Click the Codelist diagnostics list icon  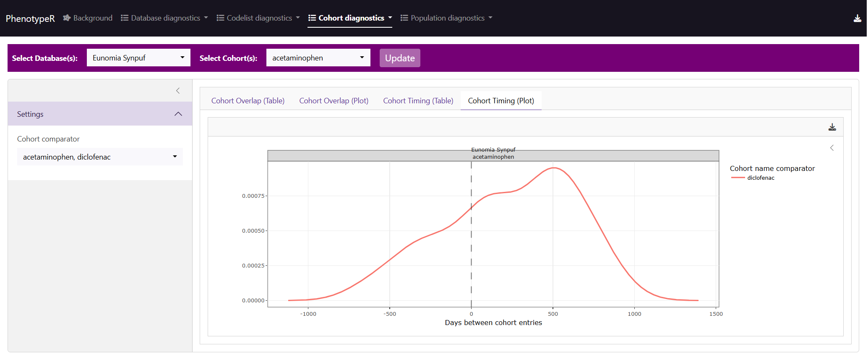click(x=220, y=18)
